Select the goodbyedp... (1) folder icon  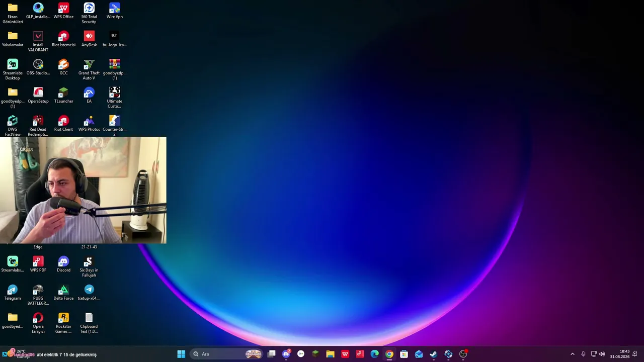point(13,98)
